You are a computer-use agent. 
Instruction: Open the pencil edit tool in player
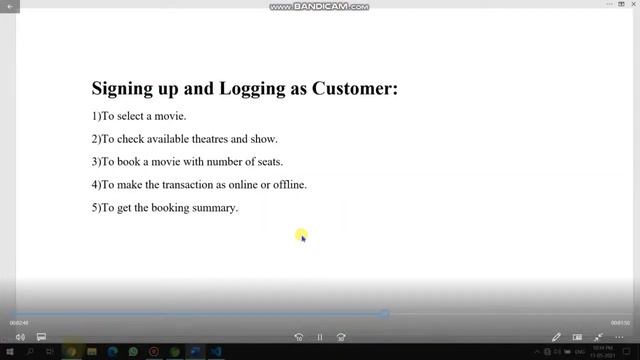tap(556, 337)
